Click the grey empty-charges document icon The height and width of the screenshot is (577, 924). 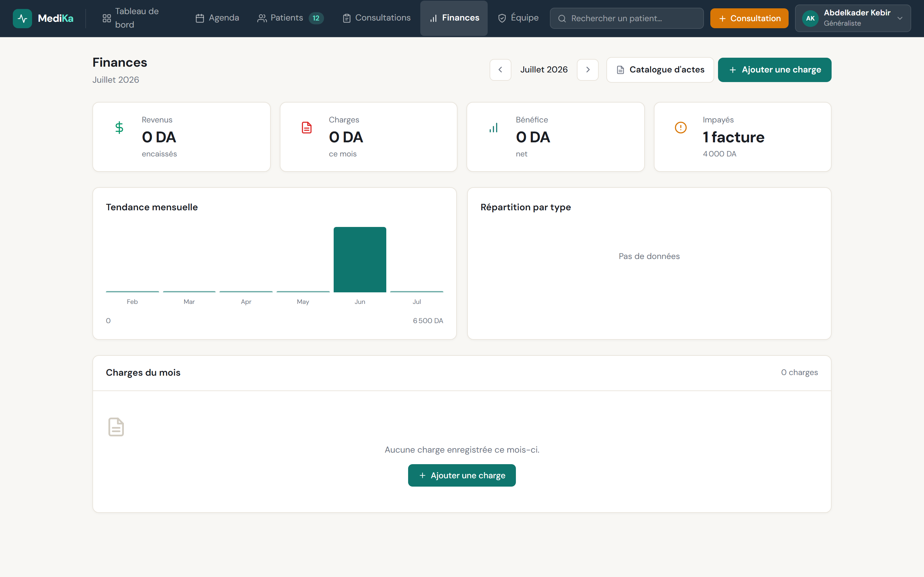[116, 427]
